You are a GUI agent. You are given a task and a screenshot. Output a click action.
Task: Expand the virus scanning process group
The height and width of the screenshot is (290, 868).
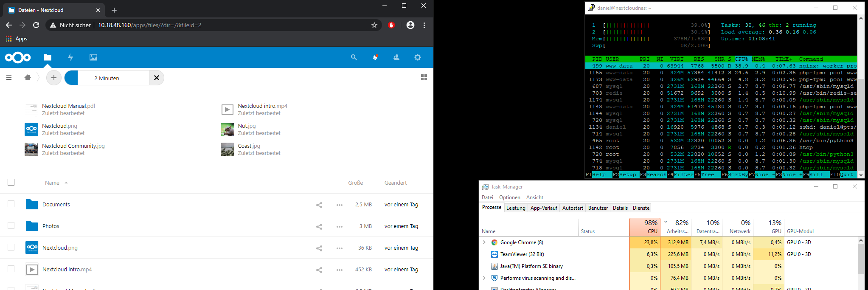(484, 278)
